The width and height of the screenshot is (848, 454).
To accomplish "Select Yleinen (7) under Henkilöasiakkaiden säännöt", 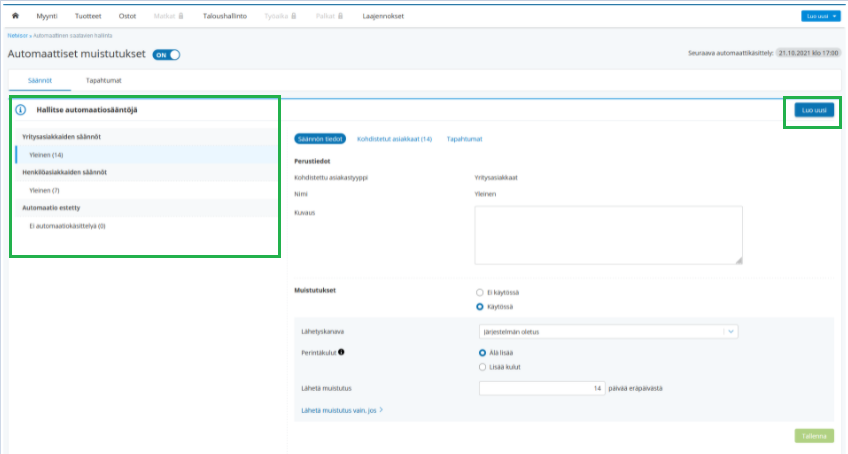I will click(x=44, y=190).
